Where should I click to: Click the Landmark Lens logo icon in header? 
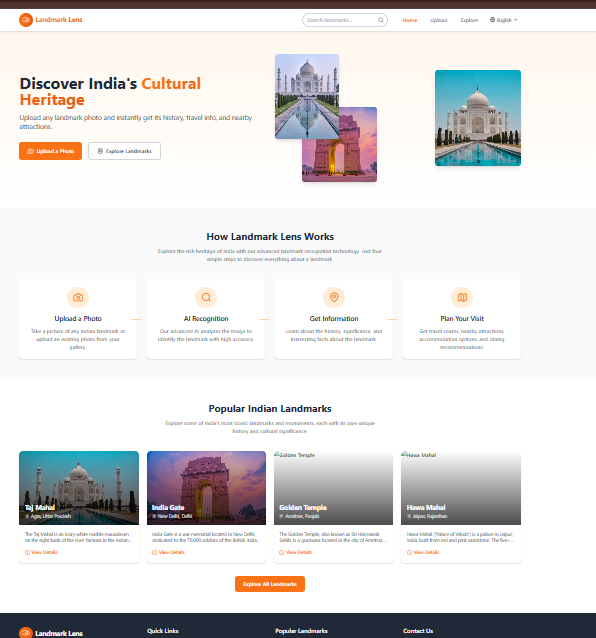26,20
